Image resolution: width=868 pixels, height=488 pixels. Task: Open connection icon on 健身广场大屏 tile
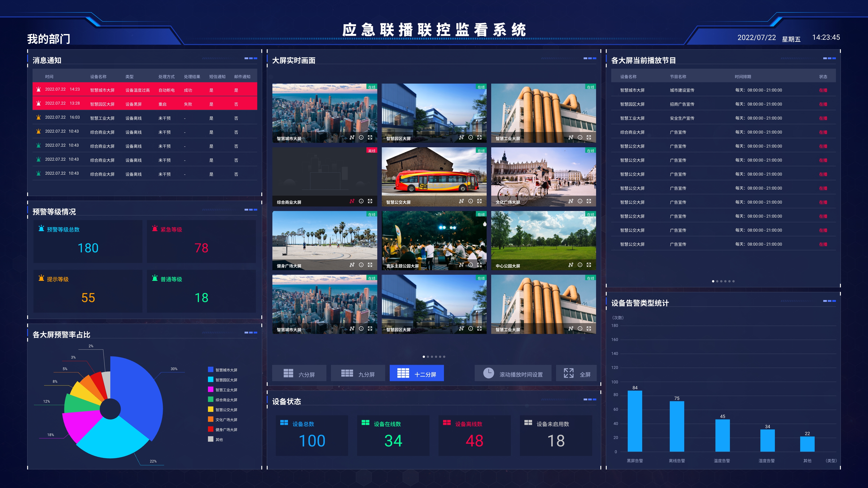352,265
